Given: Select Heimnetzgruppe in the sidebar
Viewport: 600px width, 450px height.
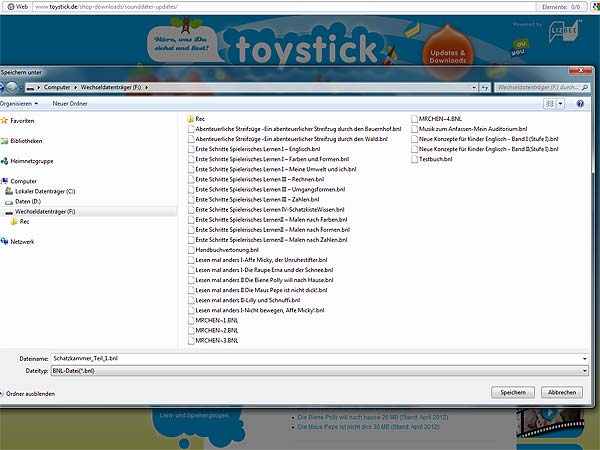Looking at the screenshot, I should [x=31, y=160].
